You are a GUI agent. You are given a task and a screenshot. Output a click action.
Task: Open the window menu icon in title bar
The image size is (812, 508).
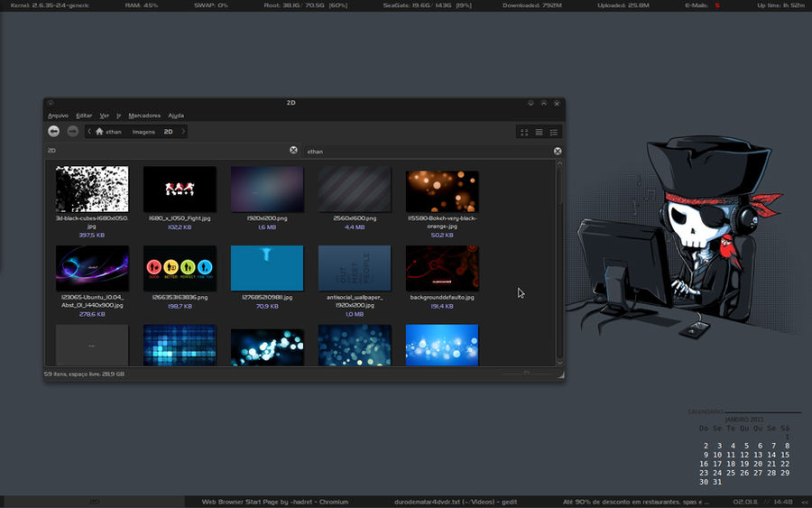tap(51, 103)
